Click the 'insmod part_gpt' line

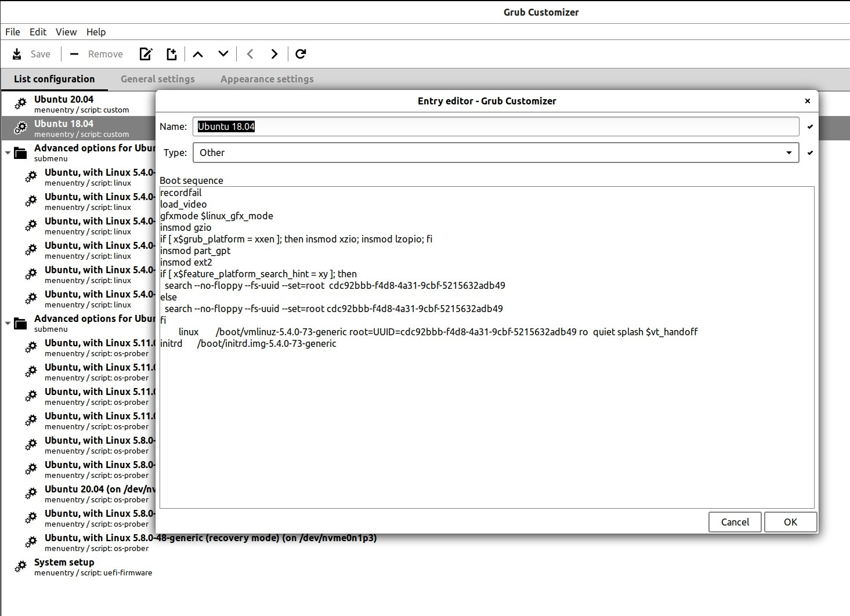pos(196,251)
